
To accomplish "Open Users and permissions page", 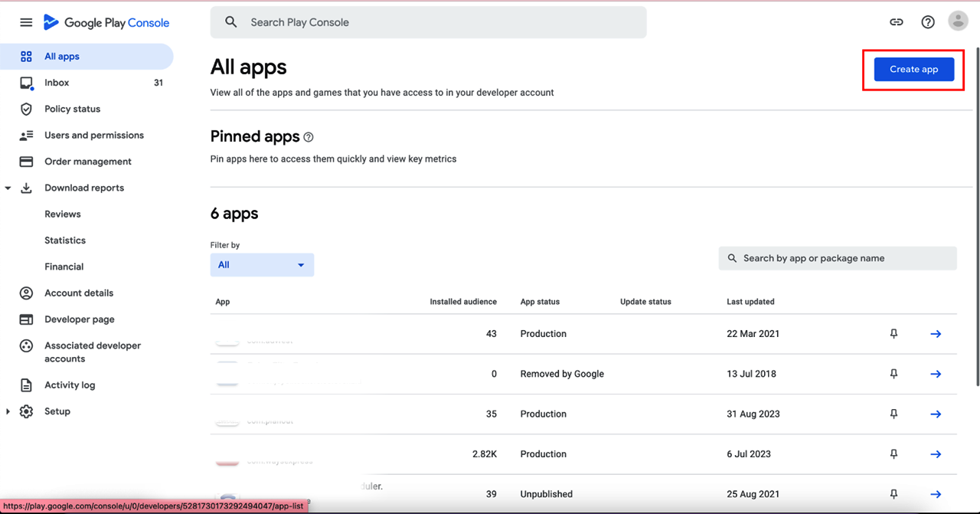I will click(x=93, y=136).
